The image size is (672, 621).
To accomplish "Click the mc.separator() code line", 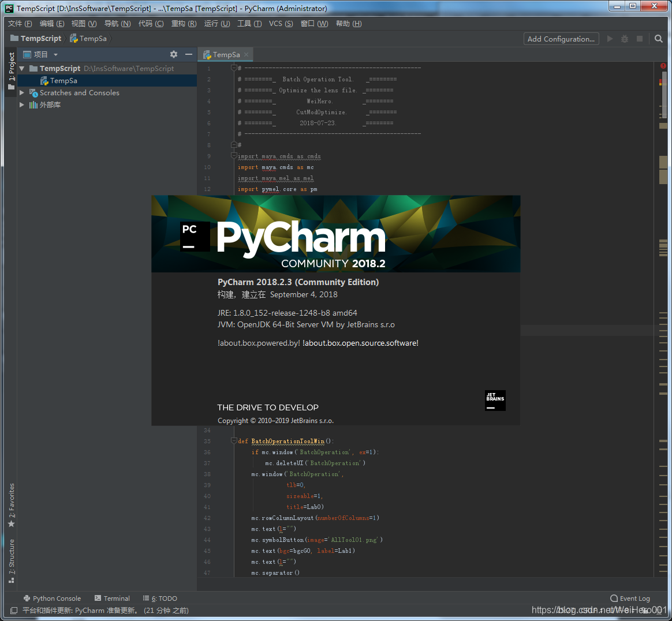I will (x=275, y=573).
